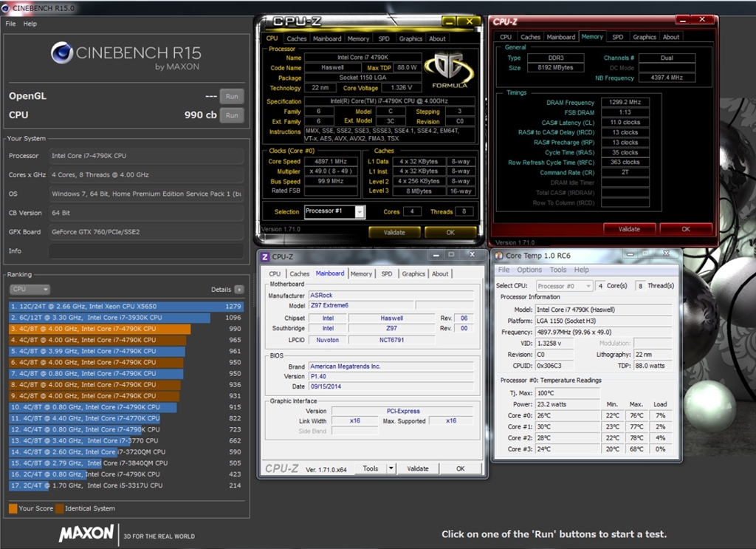Open the Options menu in Core Temp
Screen dimensions: 756x549
coord(529,270)
